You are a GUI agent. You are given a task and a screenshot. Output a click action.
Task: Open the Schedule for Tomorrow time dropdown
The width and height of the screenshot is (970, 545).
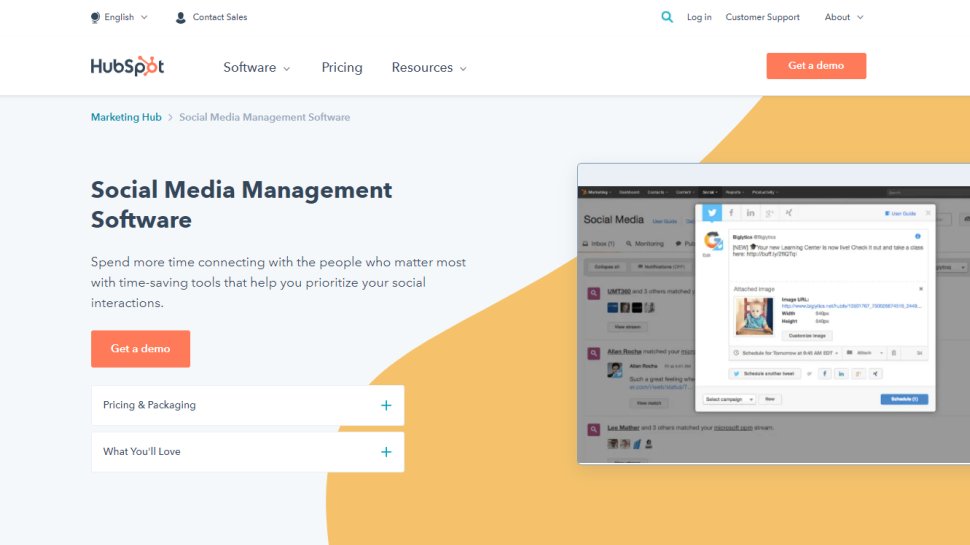[x=786, y=353]
